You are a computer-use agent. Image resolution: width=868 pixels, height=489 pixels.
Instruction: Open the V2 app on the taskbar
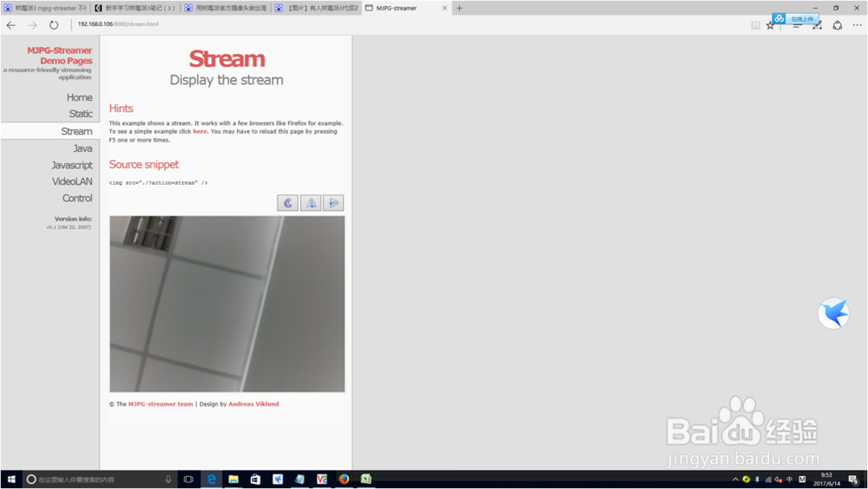click(x=322, y=479)
